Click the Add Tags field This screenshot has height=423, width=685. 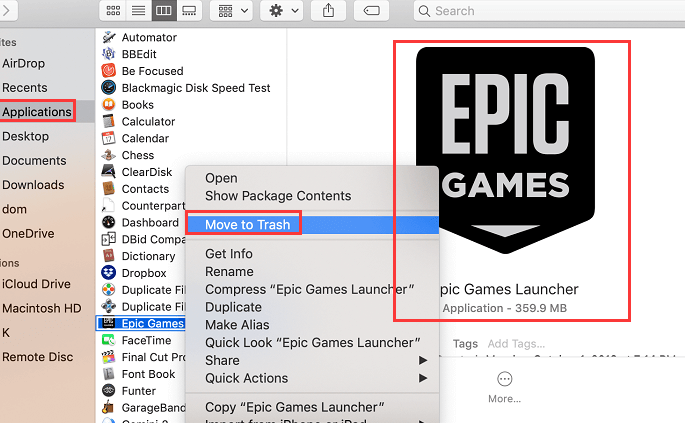[516, 344]
